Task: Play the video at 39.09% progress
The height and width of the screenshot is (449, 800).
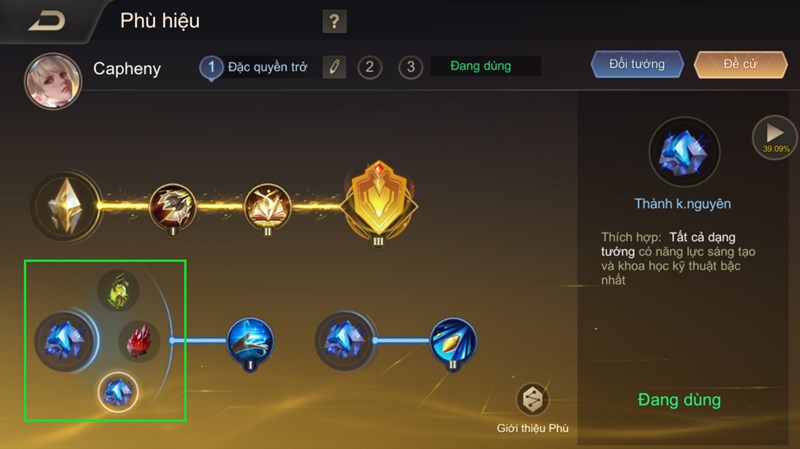Action: pos(774,137)
